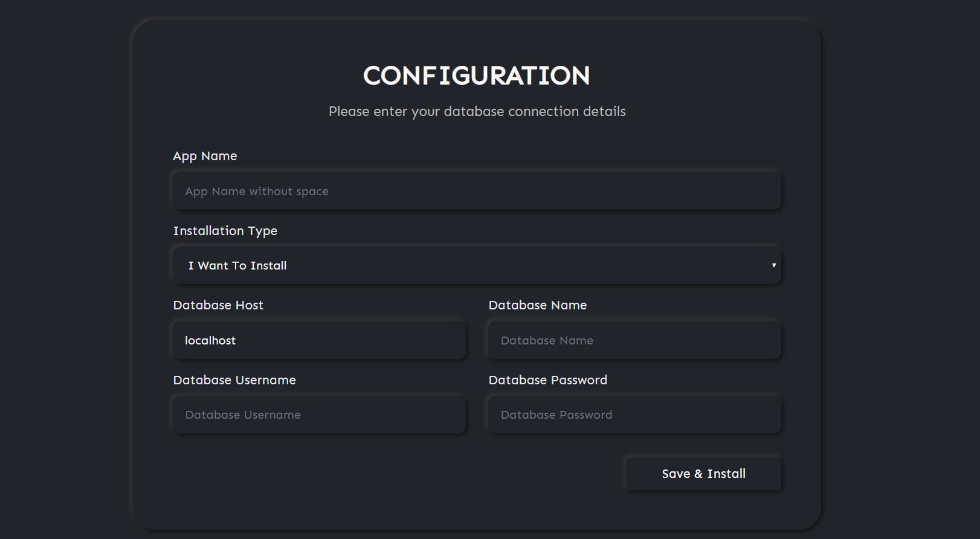Click the Installation Type dropdown arrow
The height and width of the screenshot is (539, 980).
click(x=773, y=266)
